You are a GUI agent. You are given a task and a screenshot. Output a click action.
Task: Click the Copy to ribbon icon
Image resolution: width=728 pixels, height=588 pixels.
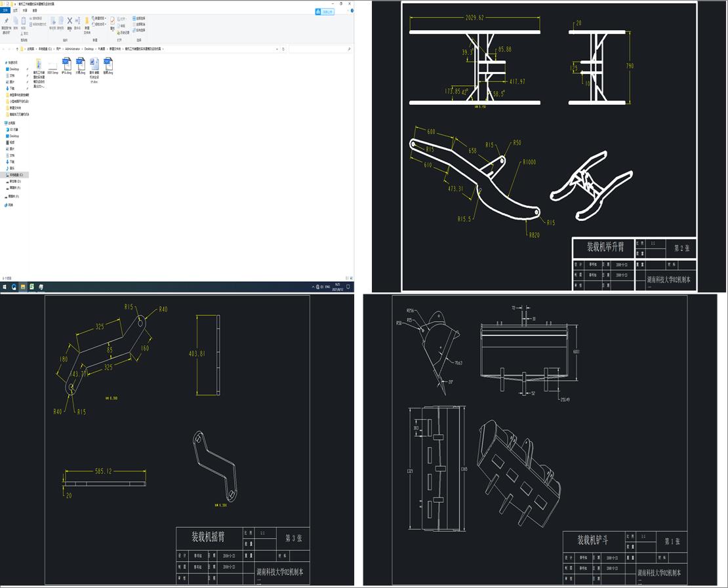(61, 21)
